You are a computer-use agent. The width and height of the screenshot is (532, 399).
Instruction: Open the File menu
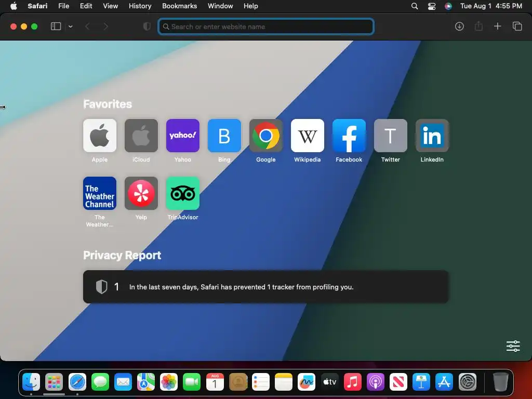pos(64,6)
